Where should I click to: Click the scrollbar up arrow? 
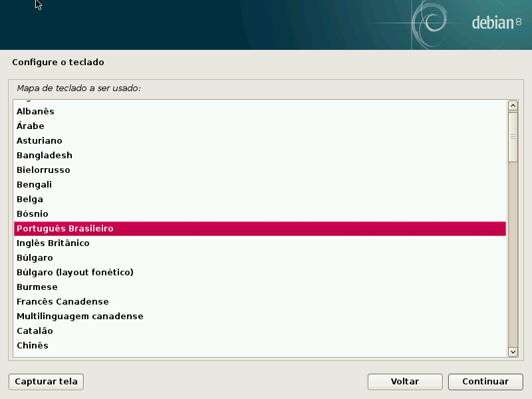tap(513, 105)
